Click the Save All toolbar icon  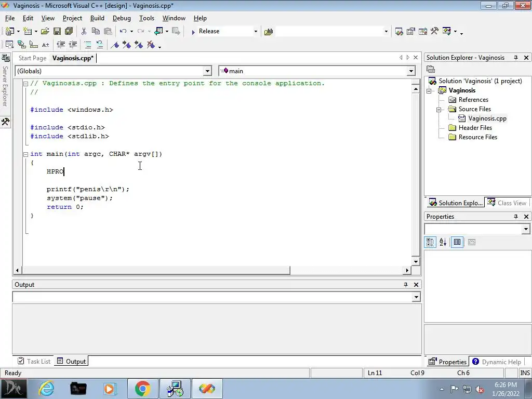coord(69,31)
